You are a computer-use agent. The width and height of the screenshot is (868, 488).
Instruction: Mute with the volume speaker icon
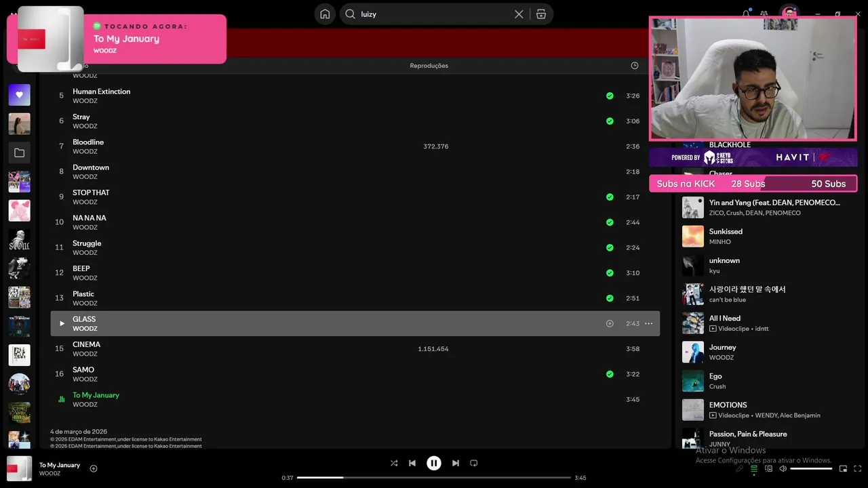point(783,468)
